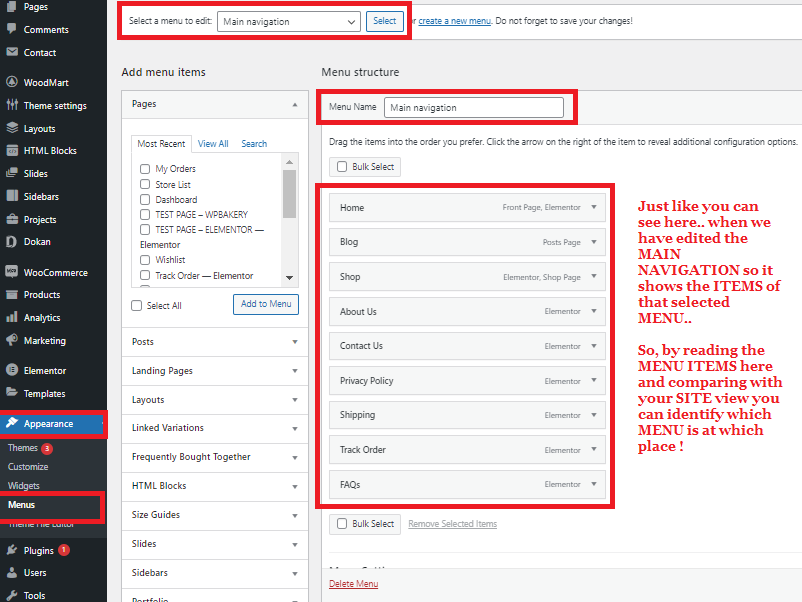The height and width of the screenshot is (602, 802).
Task: Tick the Select All checkbox
Action: coord(137,305)
